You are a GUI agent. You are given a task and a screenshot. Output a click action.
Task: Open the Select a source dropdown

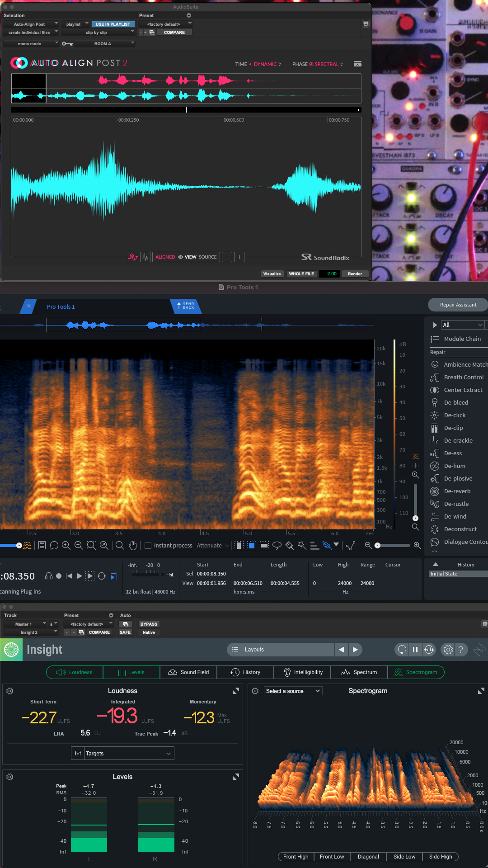(293, 691)
